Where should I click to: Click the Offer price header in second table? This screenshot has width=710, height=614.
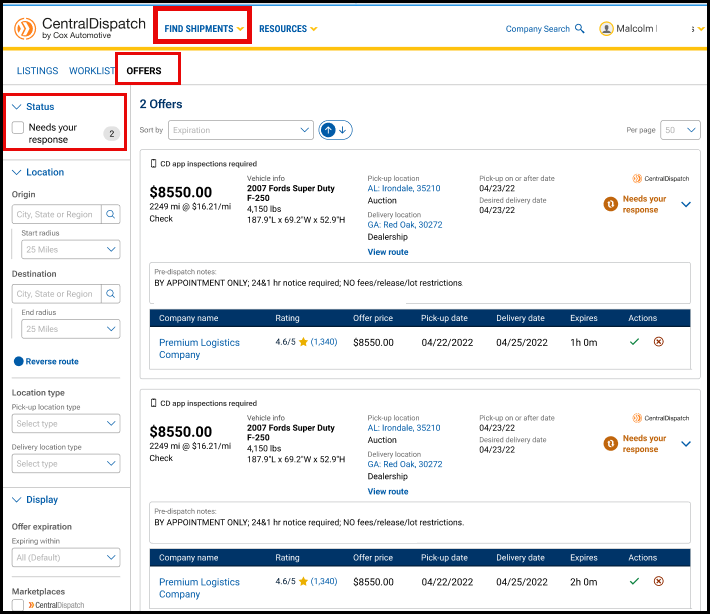373,558
